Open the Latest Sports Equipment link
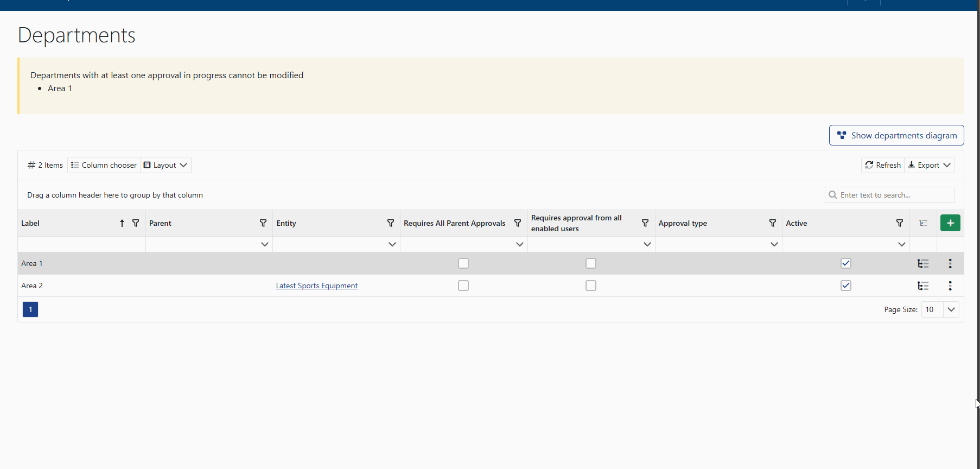The image size is (980, 469). tap(316, 286)
